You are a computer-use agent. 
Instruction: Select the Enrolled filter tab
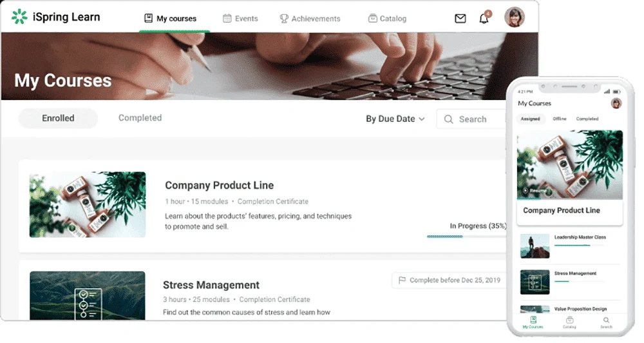tap(58, 118)
